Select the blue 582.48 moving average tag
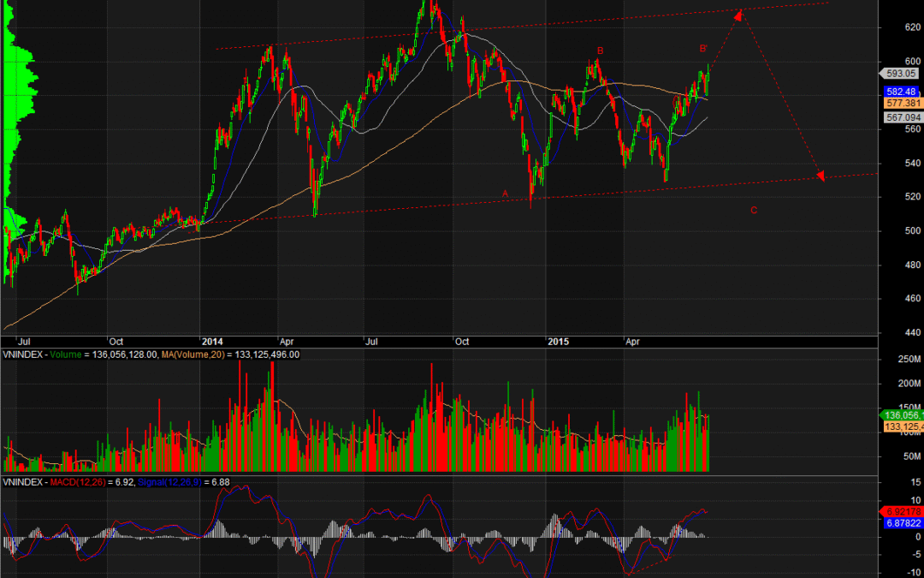This screenshot has height=578, width=924. (902, 91)
